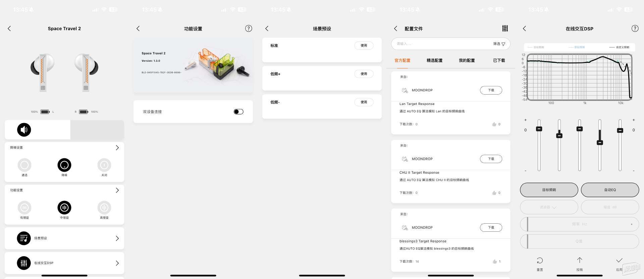
Task: Focus the Q值 input field
Action: point(580,241)
